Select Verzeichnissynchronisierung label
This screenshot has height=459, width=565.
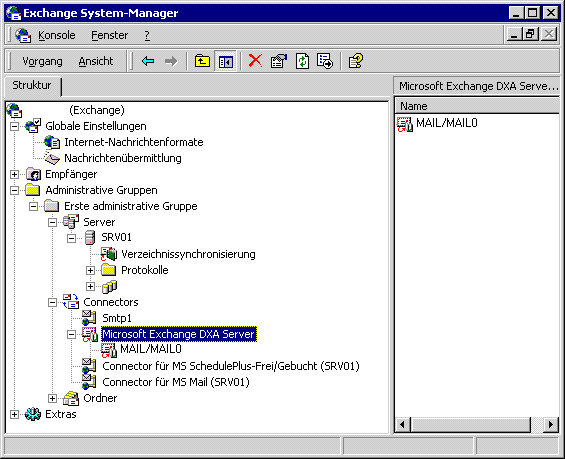[188, 254]
